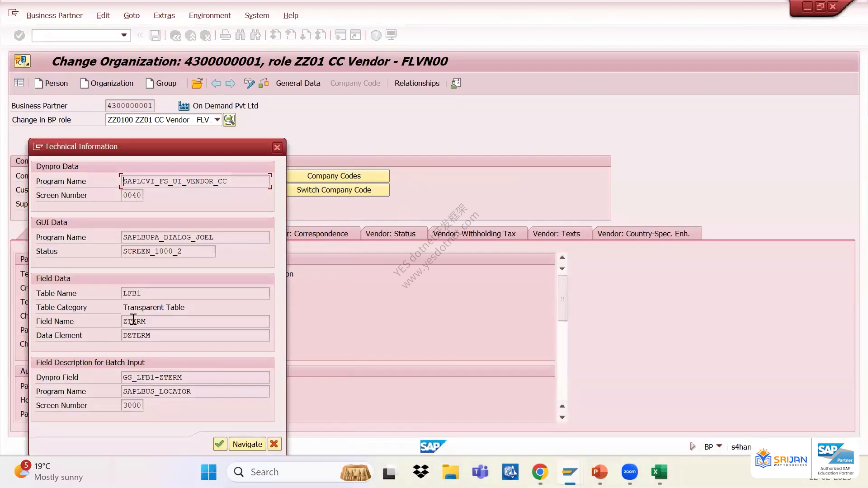Click the Switch Company Code button
This screenshot has height=488, width=868.
334,190
